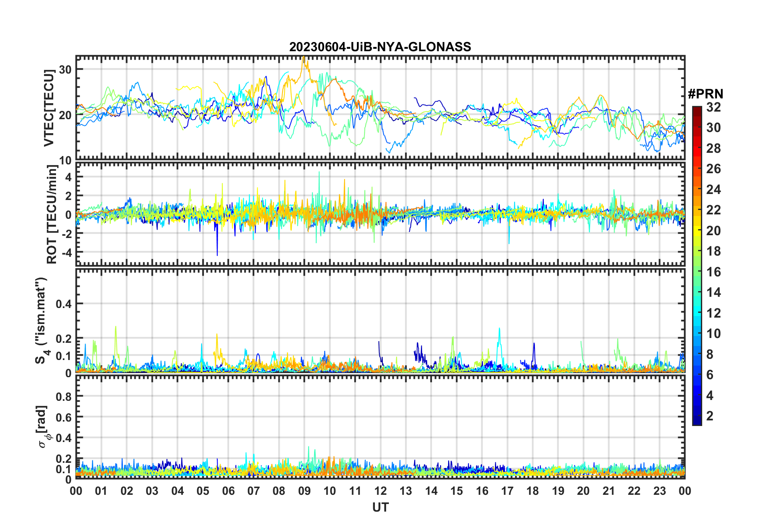This screenshot has width=761, height=532.
Task: Click colorbar tick label 16
Action: coord(713,272)
